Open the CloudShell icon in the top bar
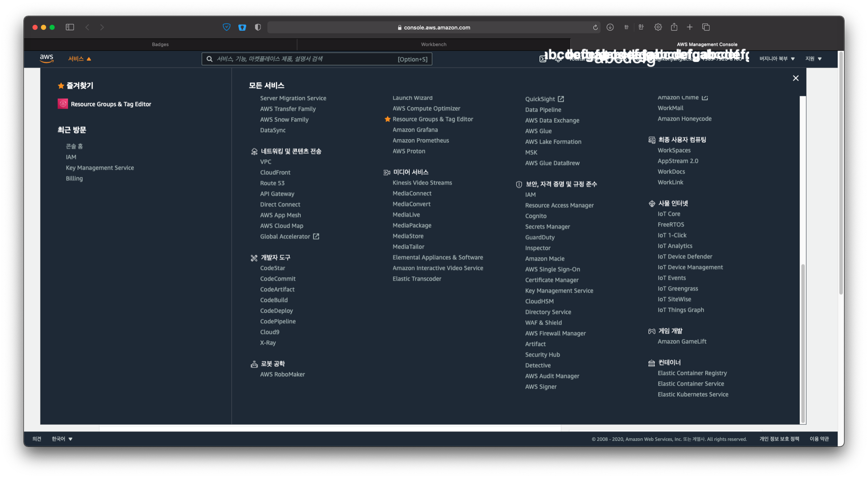This screenshot has height=478, width=868. pos(542,59)
